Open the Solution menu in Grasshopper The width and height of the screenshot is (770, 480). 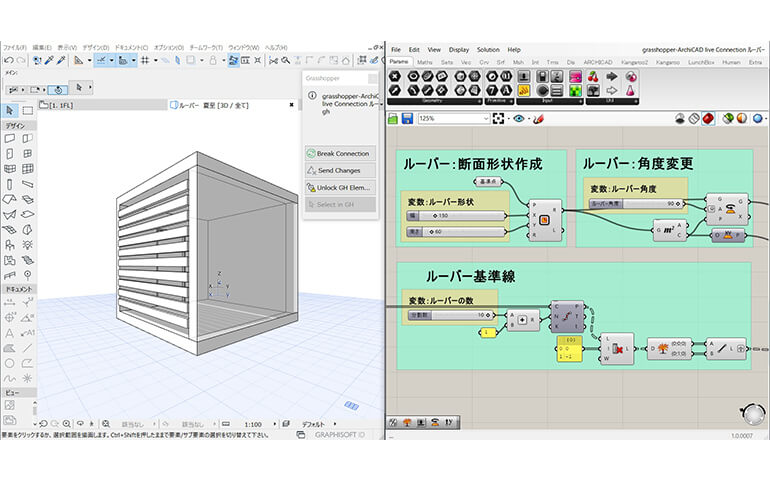pos(488,49)
